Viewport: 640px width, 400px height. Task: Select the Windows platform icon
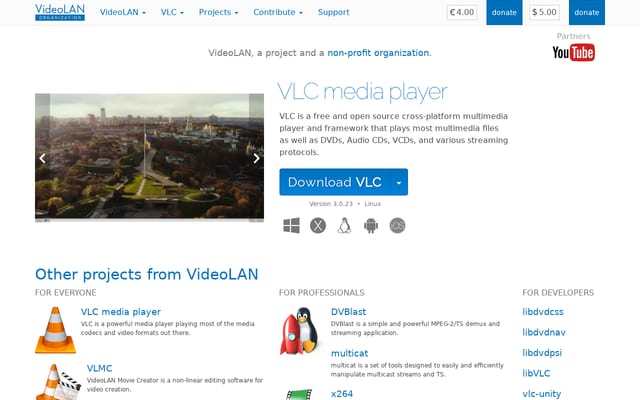tap(291, 225)
